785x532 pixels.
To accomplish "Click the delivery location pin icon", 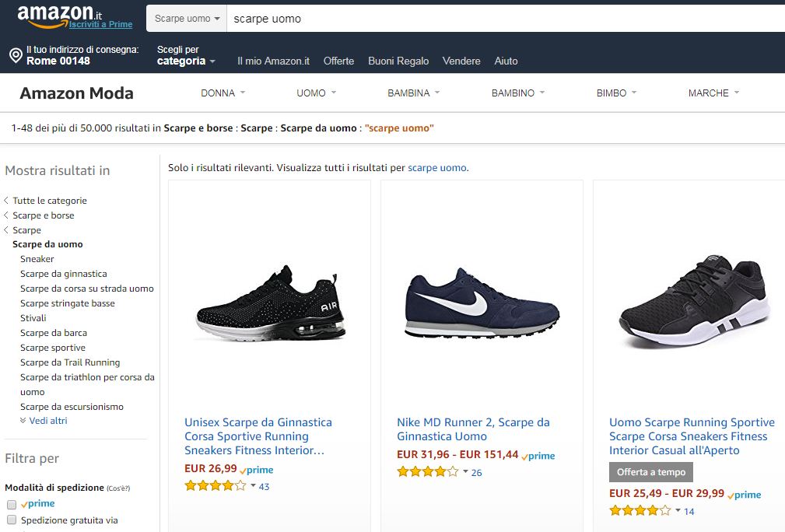I will click(15, 55).
